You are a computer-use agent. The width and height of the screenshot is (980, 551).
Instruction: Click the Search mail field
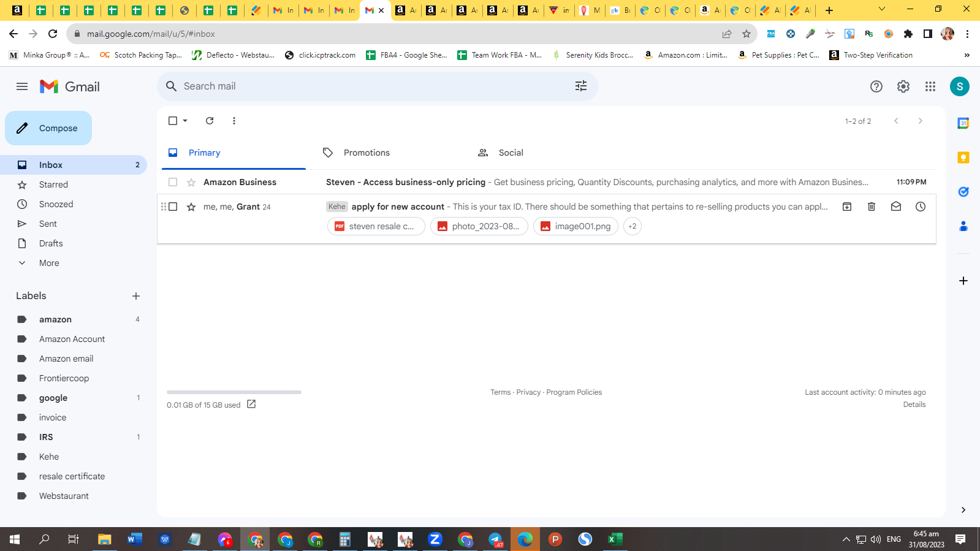378,86
